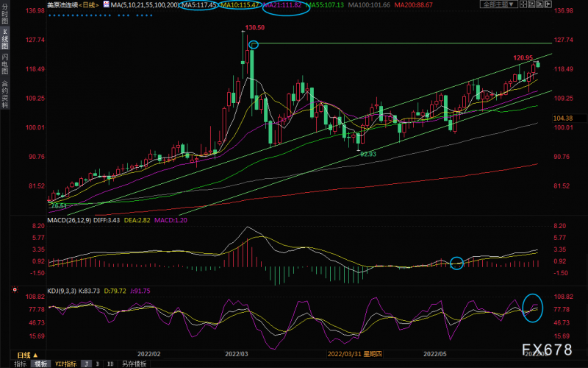Open the 全部主题 dropdown
The height and width of the screenshot is (368, 588).
point(498,4)
